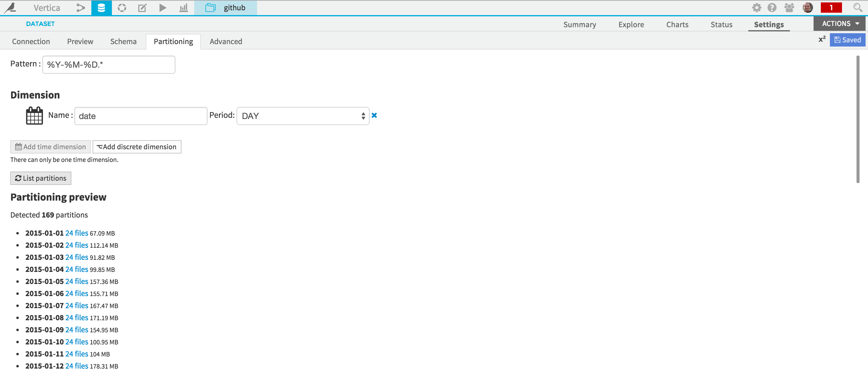
Task: Click Add discrete dimension button
Action: coord(137,147)
